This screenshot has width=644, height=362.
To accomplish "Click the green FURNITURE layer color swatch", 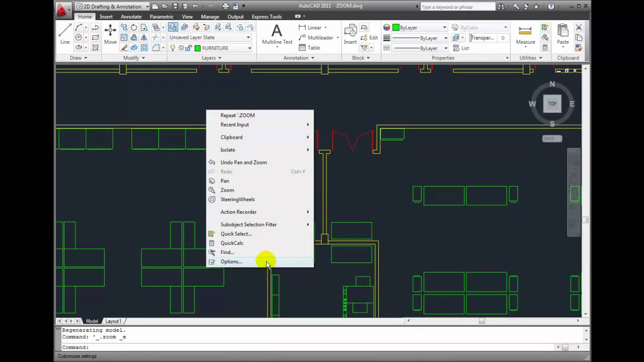I will 198,48.
